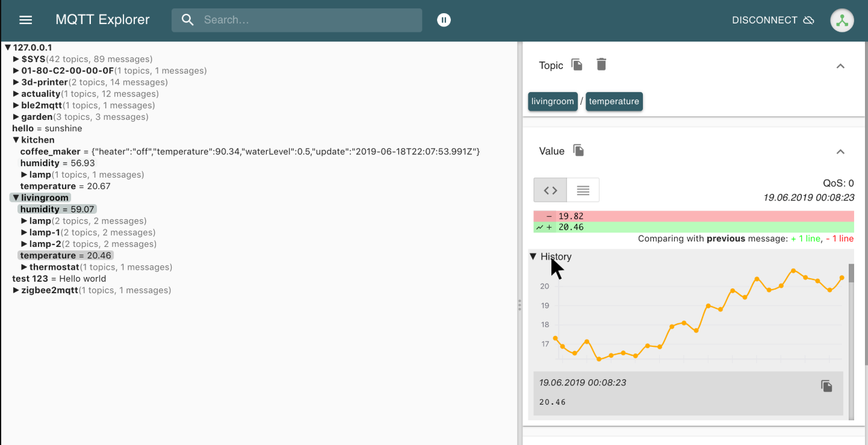Viewport: 868px width, 445px height.
Task: Select kitchen coffee_maker topic
Action: coord(50,152)
